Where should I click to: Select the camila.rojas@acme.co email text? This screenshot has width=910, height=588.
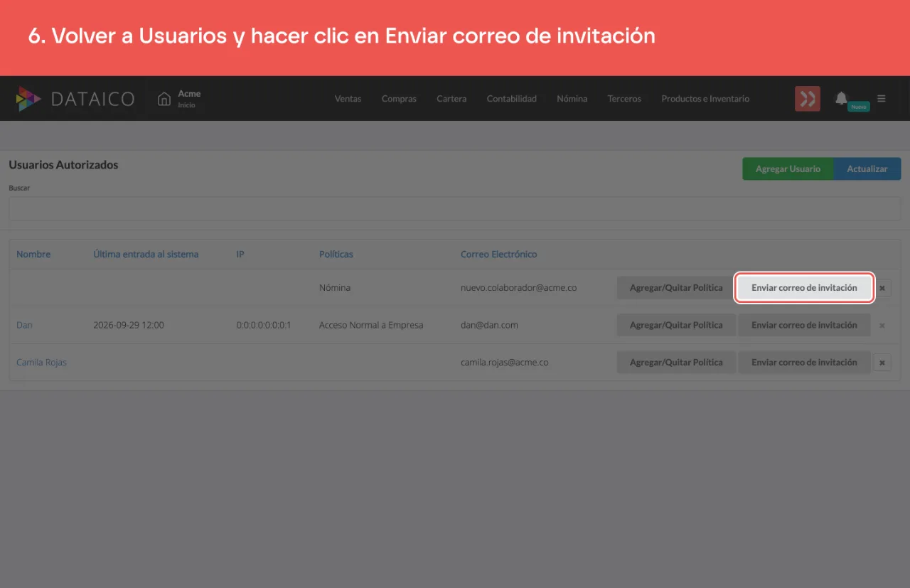[505, 362]
